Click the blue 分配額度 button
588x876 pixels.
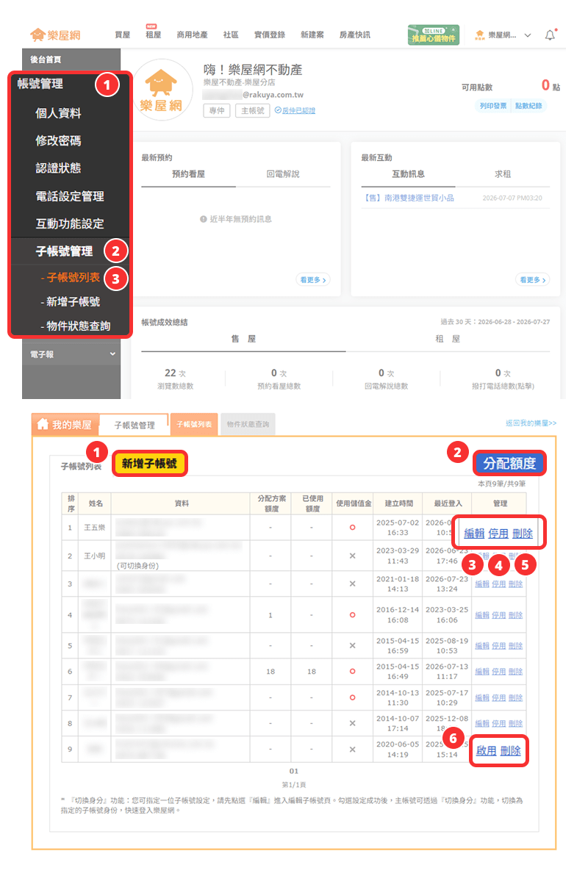point(509,463)
